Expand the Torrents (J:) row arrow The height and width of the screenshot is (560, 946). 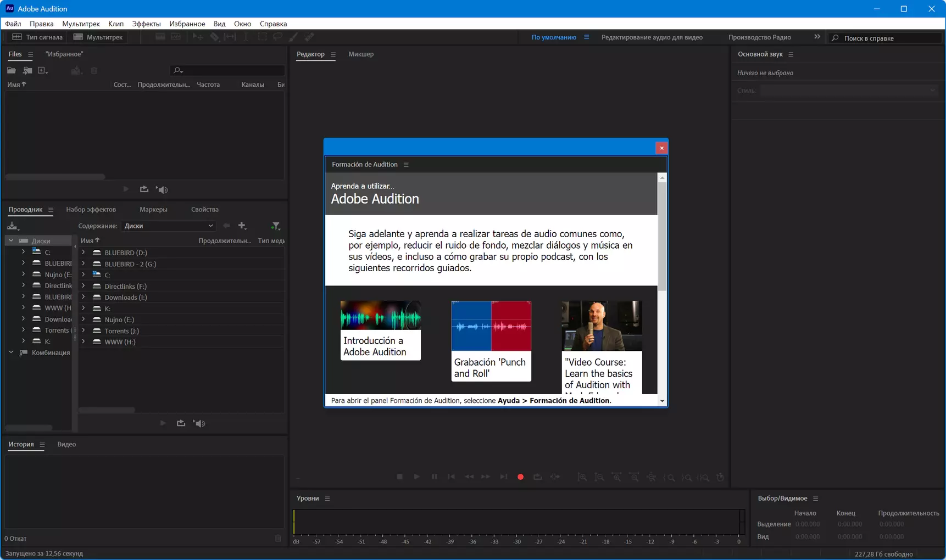click(84, 331)
